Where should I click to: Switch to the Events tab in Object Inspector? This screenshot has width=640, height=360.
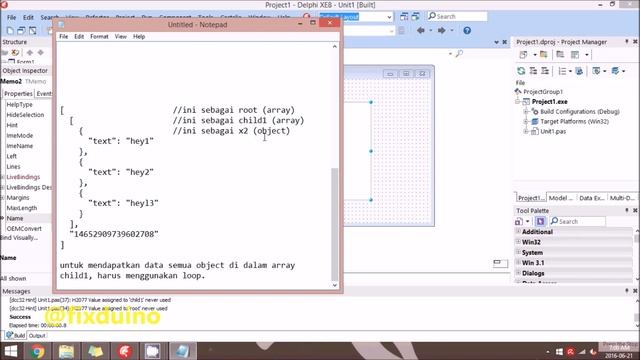[x=44, y=93]
